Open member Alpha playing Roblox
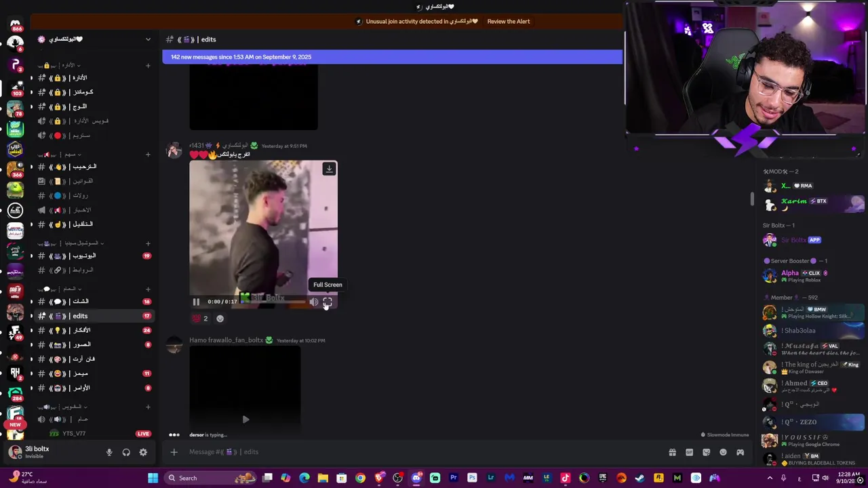 tap(812, 276)
